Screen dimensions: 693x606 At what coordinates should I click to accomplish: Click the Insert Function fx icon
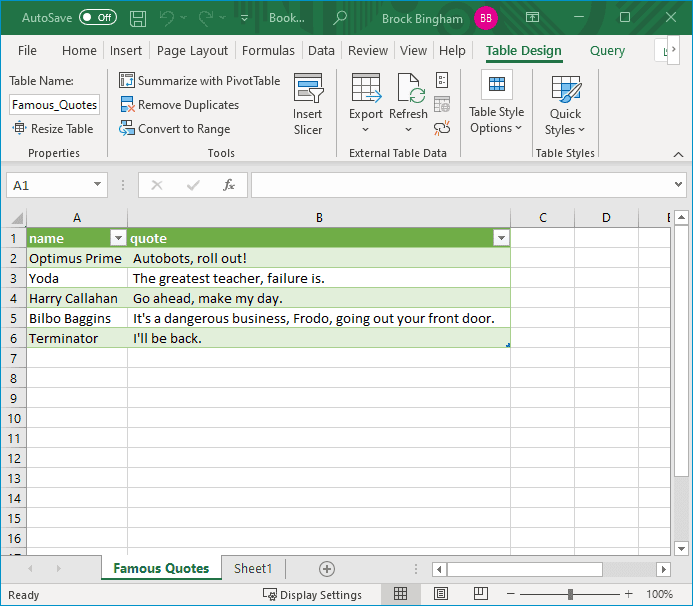coord(228,185)
